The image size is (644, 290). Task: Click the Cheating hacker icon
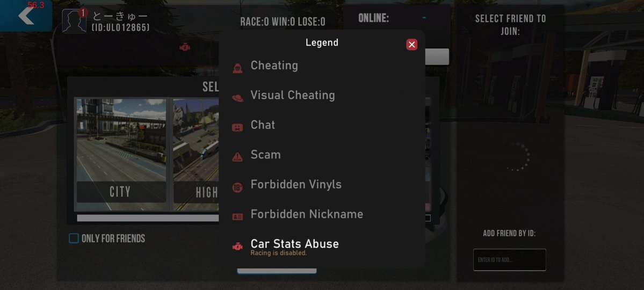tap(237, 68)
